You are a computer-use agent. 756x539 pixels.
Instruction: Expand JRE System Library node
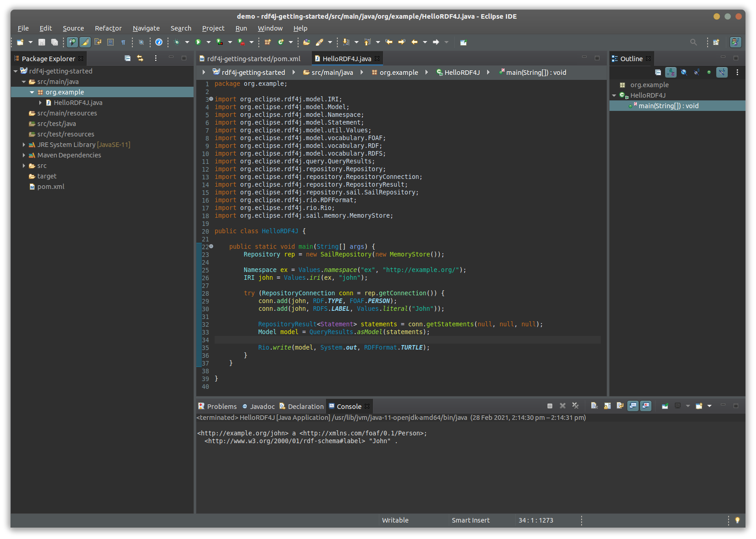pyautogui.click(x=24, y=145)
